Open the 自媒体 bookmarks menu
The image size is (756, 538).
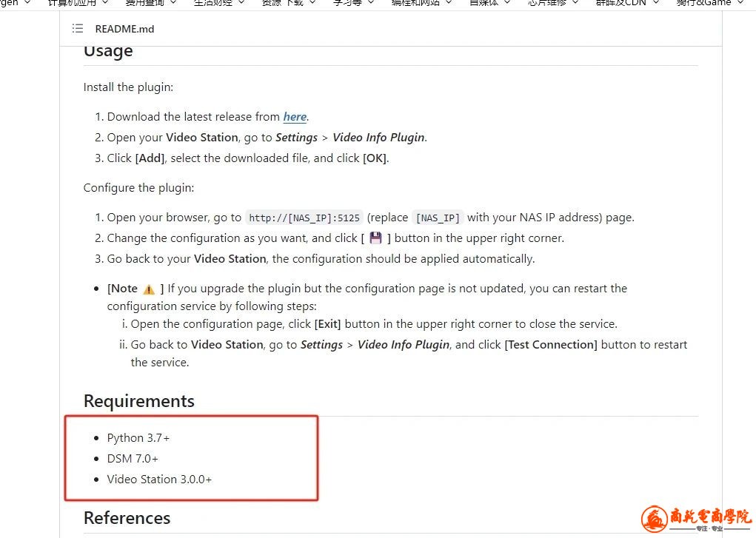(x=489, y=2)
